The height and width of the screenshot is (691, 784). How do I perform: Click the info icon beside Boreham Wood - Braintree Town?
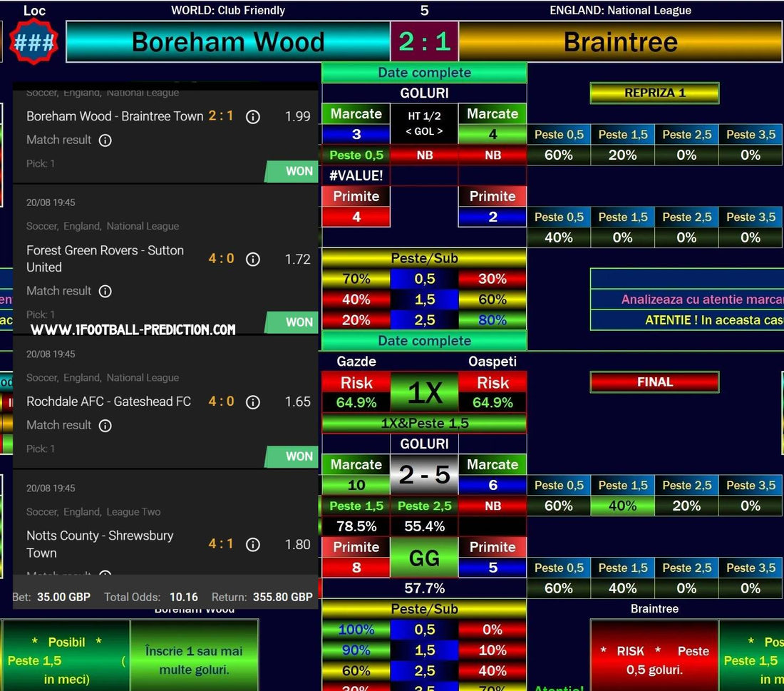pos(253,117)
